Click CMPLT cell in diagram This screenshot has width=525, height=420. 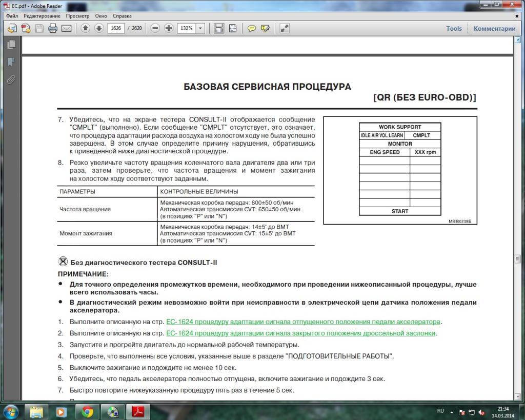(421, 135)
